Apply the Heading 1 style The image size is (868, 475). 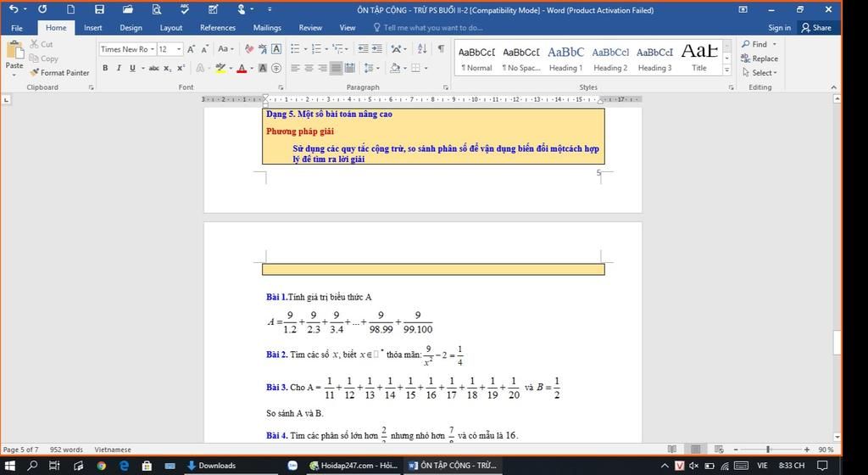pyautogui.click(x=565, y=59)
